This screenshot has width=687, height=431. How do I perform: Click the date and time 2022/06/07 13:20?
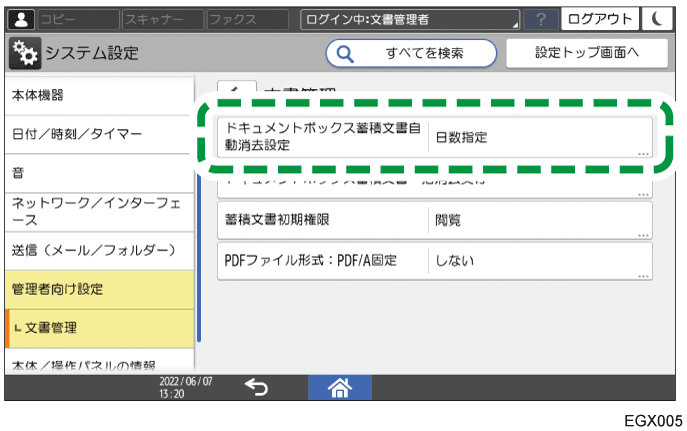pos(186,388)
